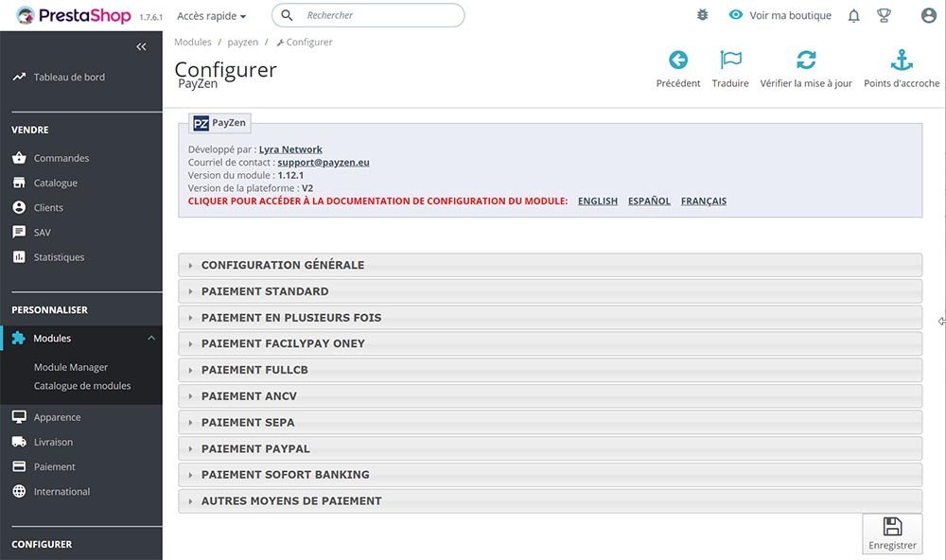Click the Modules puzzle icon

pyautogui.click(x=19, y=338)
